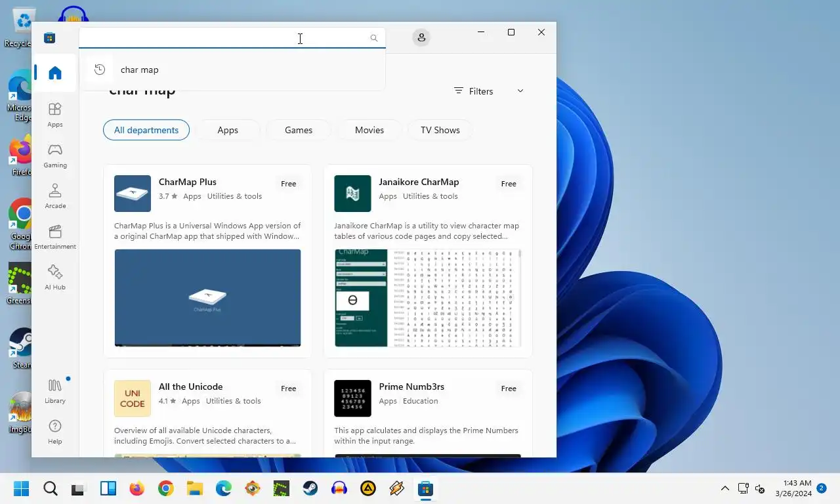Image resolution: width=840 pixels, height=504 pixels.
Task: Select the TV Shows filter pill
Action: tap(440, 130)
